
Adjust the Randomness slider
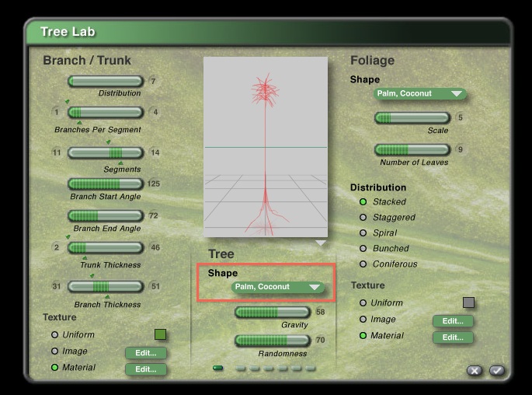(x=273, y=341)
